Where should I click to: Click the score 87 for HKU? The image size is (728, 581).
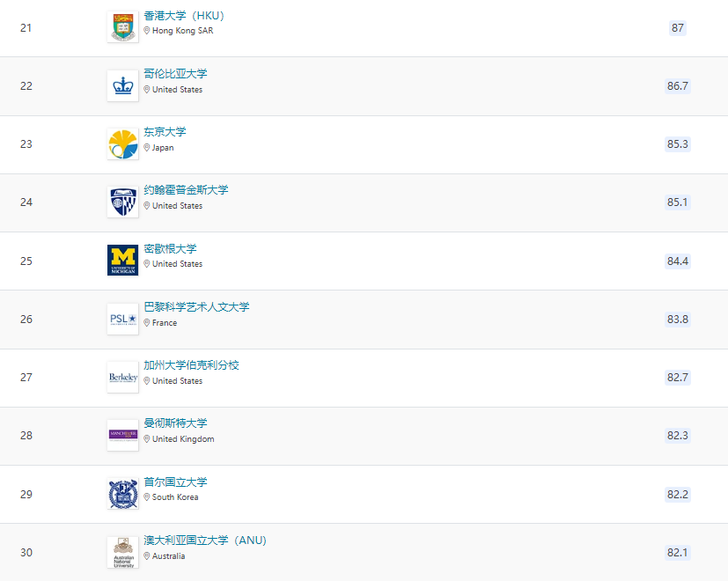(677, 28)
